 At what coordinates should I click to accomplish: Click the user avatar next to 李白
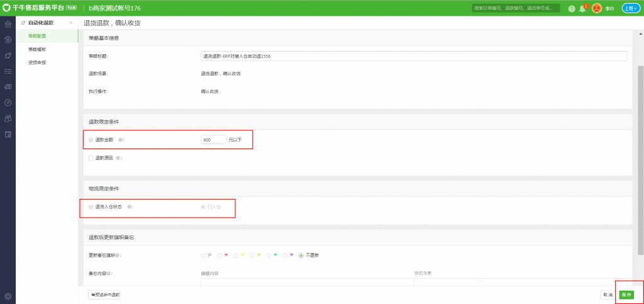[597, 9]
